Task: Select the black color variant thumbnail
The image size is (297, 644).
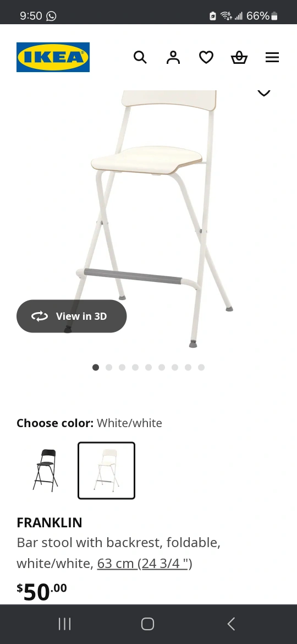Action: 46,470
